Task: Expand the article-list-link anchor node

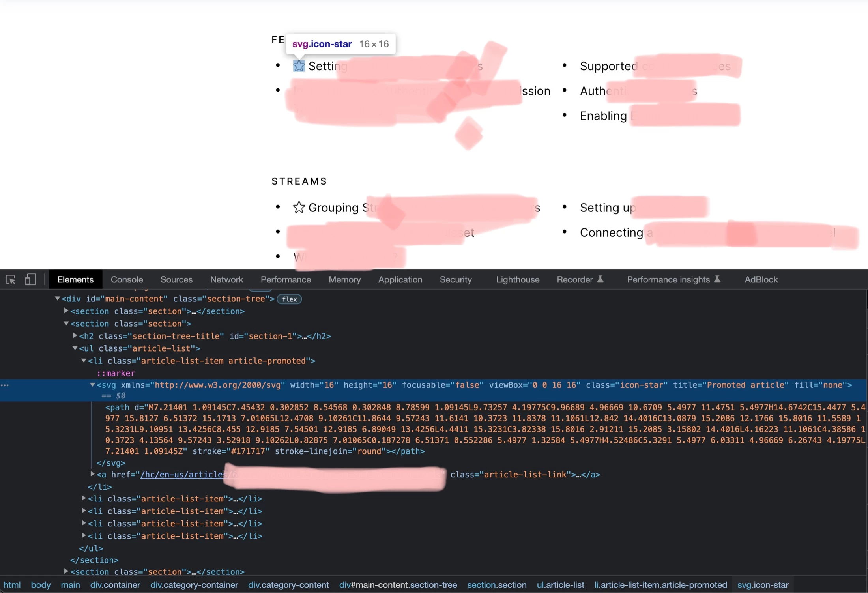Action: click(92, 474)
